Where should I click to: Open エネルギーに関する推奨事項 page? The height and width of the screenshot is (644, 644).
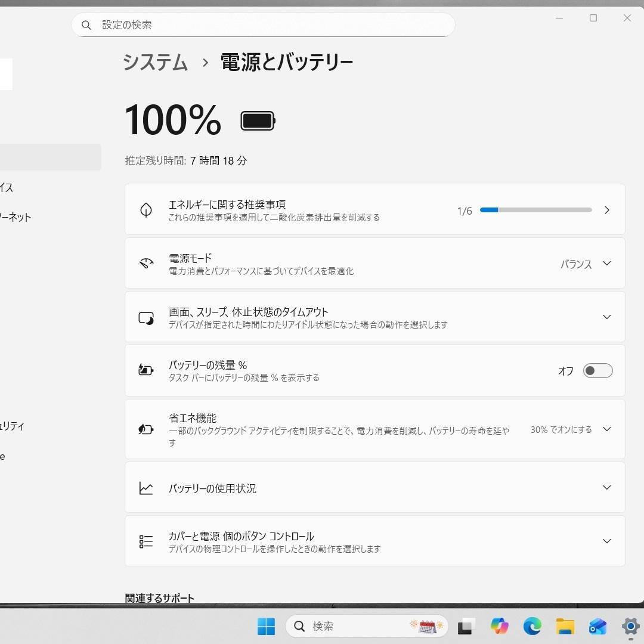coord(606,210)
